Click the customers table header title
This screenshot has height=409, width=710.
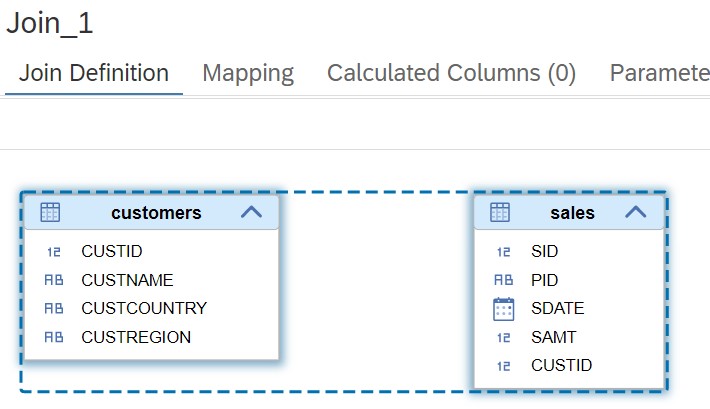coord(156,213)
